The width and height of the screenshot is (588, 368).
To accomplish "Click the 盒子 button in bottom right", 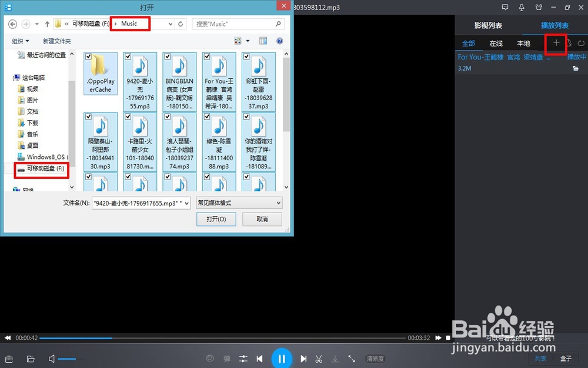I will [x=566, y=359].
